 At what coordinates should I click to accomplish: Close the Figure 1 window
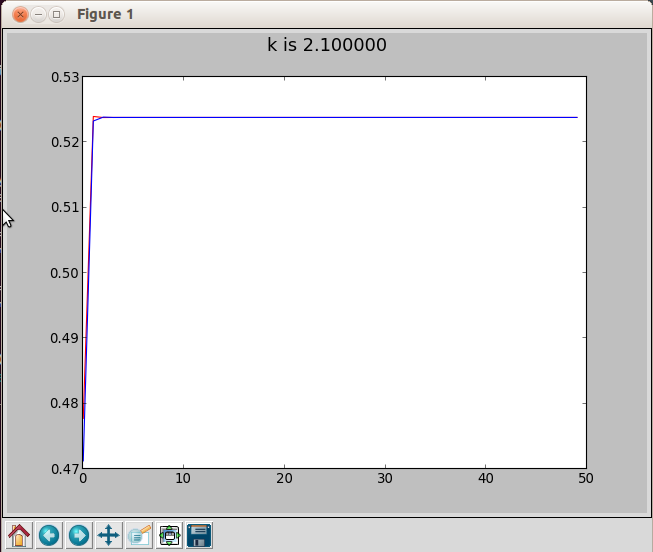[x=20, y=15]
